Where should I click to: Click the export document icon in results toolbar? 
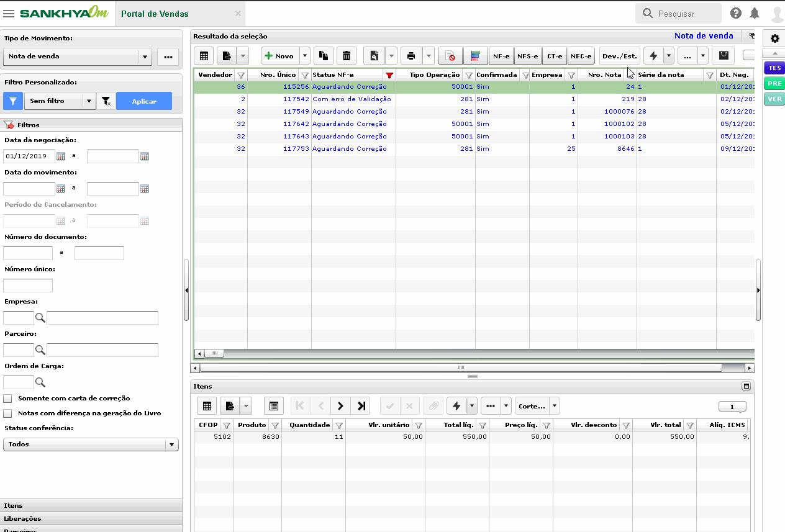coord(227,56)
